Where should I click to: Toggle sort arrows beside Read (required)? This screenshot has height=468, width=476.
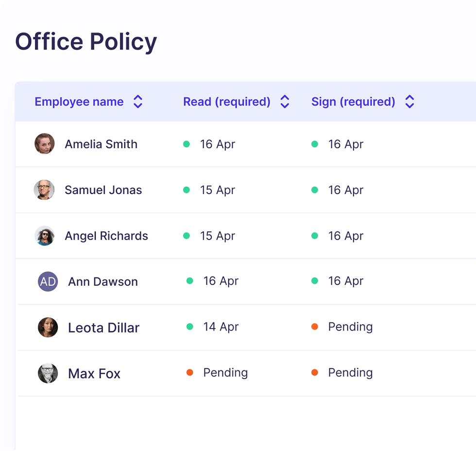[285, 102]
